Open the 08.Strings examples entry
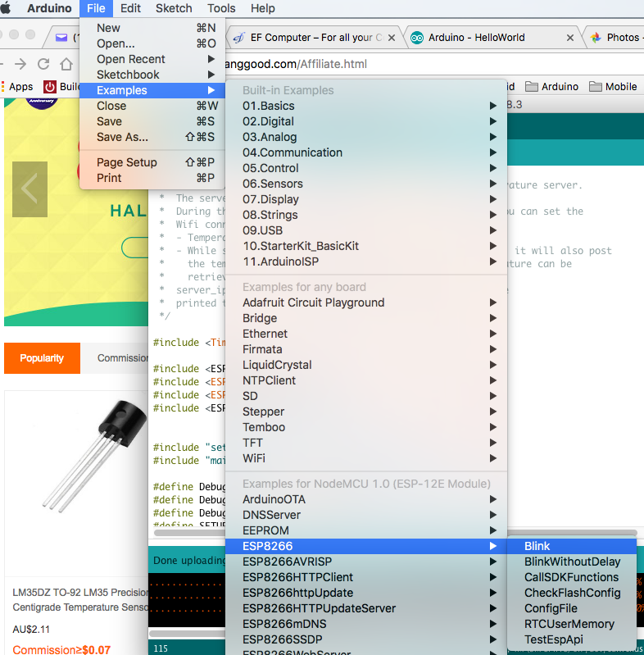The height and width of the screenshot is (655, 644). tap(366, 215)
